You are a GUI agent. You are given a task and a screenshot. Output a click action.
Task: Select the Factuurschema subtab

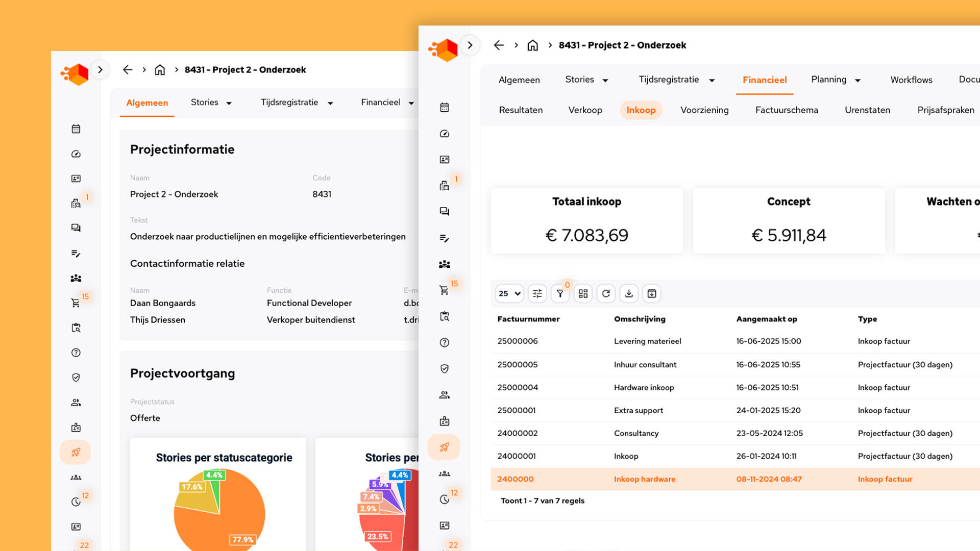point(786,110)
